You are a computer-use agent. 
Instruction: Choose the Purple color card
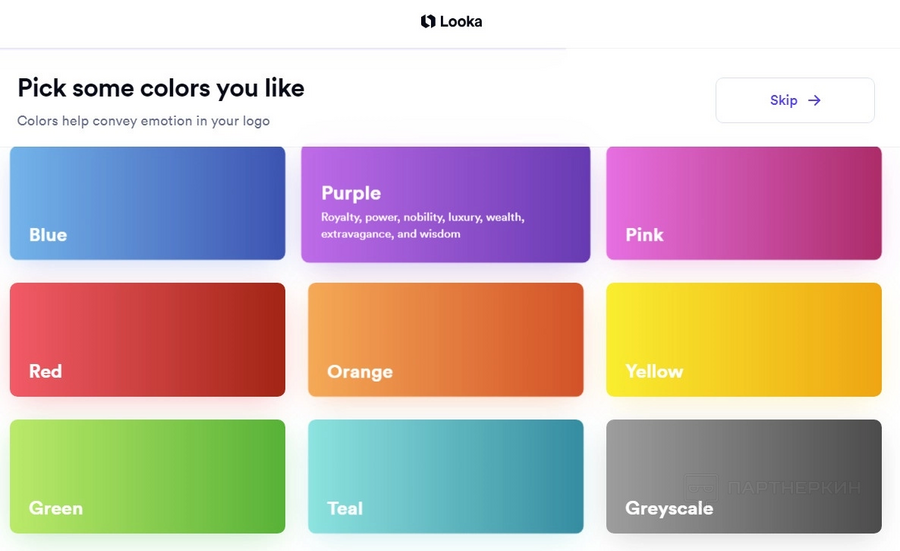pyautogui.click(x=445, y=204)
